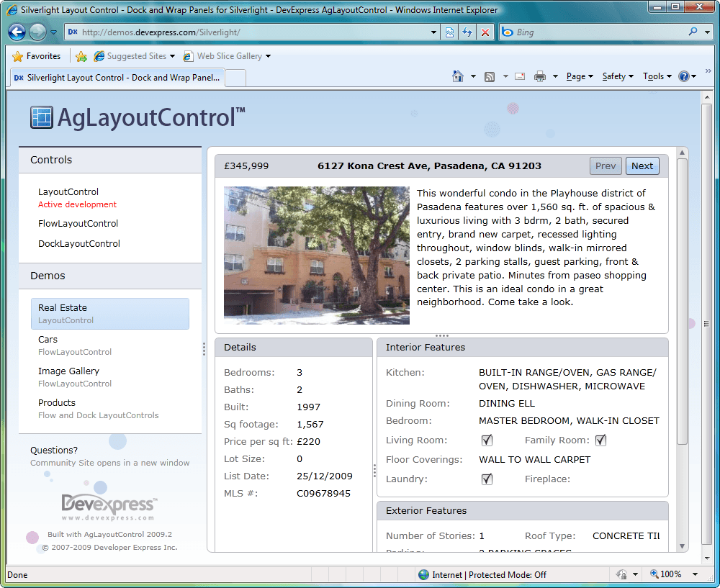Open the search provider dropdown arrow
720x588 pixels.
point(708,32)
